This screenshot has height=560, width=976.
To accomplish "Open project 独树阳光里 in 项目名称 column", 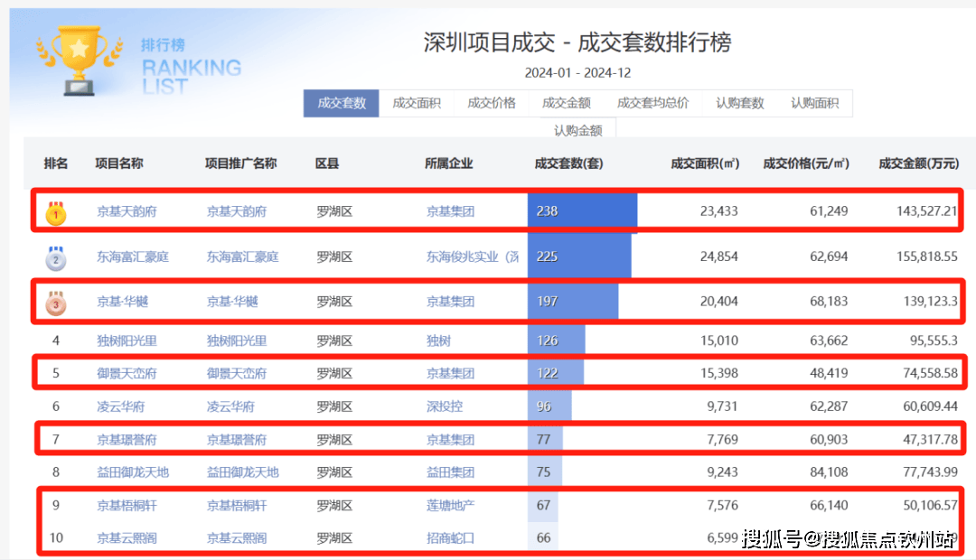I will (x=127, y=341).
